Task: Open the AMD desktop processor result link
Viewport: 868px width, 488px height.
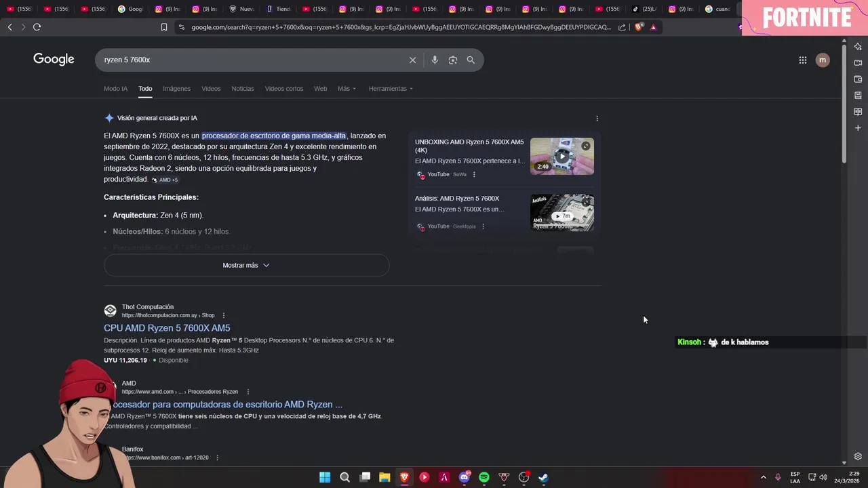Action: click(x=226, y=405)
